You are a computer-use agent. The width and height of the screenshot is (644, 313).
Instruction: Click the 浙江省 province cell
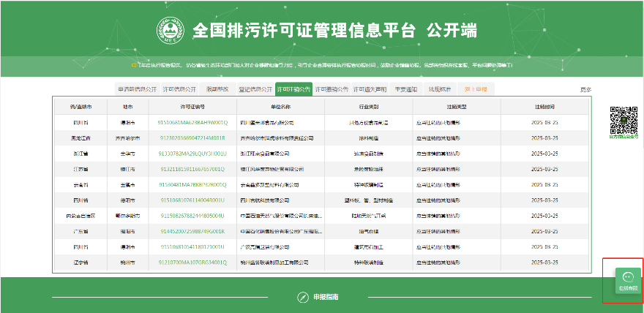(80, 154)
